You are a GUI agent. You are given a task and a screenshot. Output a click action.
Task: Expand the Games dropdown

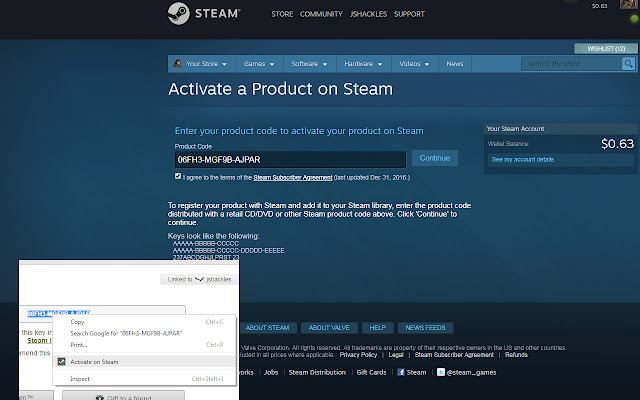point(259,64)
